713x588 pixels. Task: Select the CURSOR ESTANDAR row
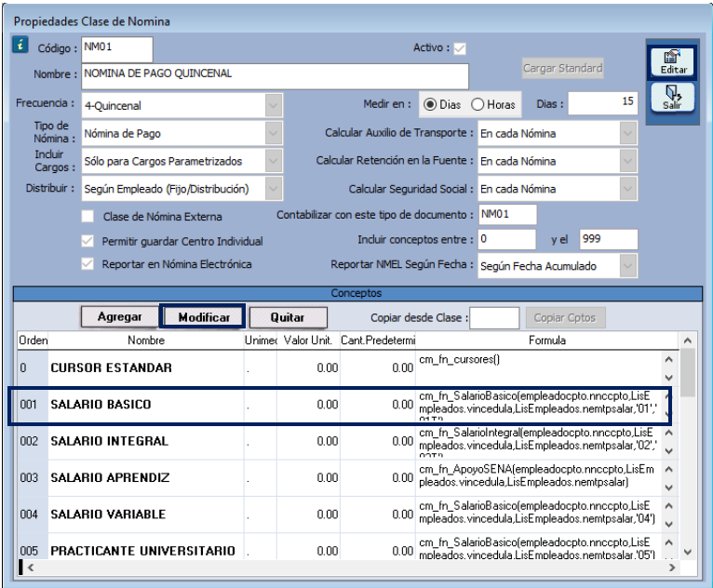(x=348, y=368)
